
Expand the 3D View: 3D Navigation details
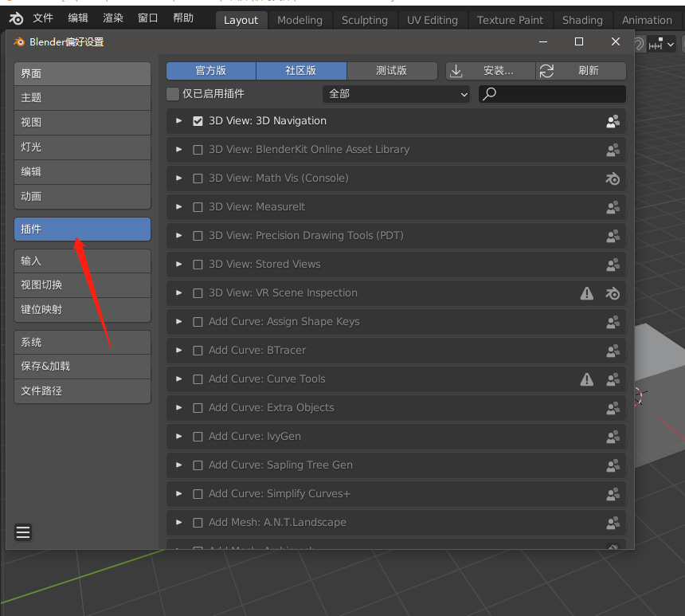pos(178,120)
